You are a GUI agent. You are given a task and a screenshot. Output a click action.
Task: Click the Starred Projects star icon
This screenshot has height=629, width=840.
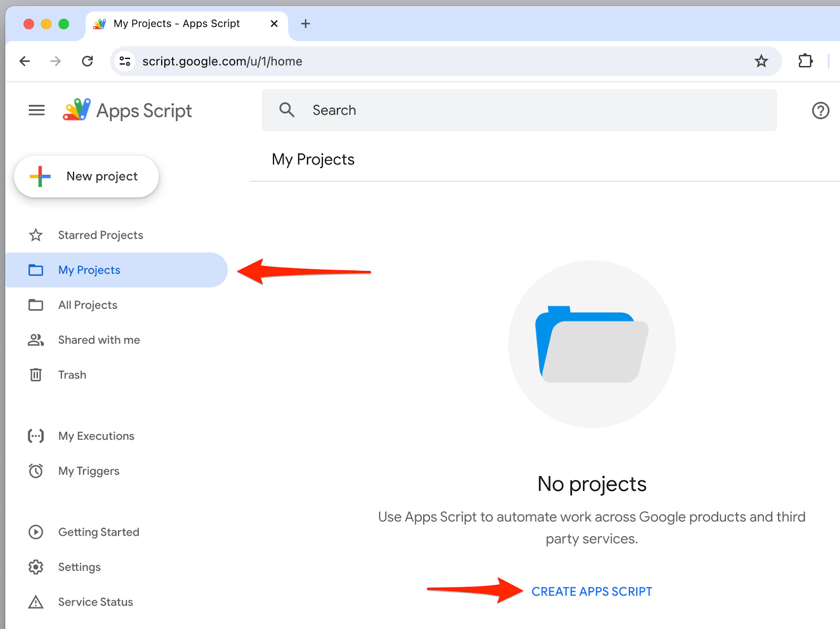point(36,235)
